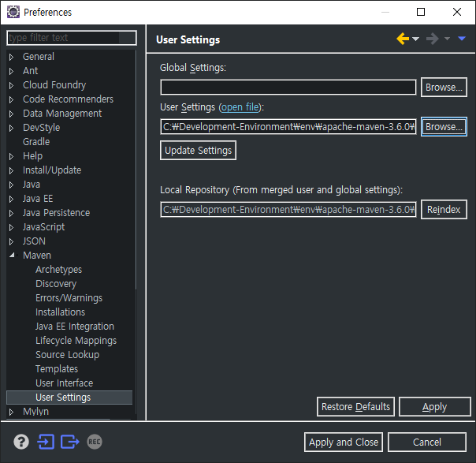
Task: Open Errors/Warnings under Maven
Action: (x=69, y=297)
